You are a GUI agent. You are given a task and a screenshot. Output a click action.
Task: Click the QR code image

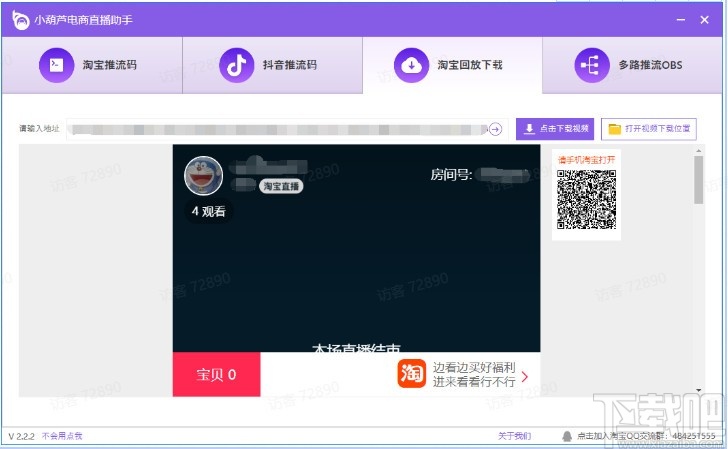586,199
